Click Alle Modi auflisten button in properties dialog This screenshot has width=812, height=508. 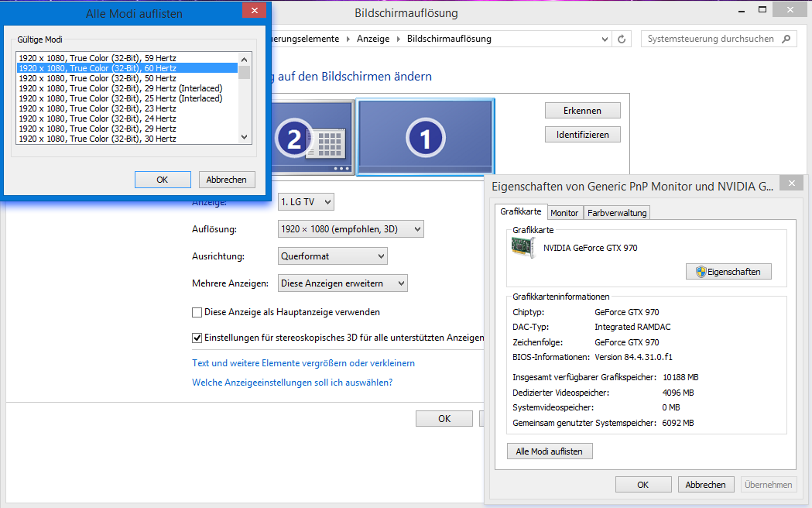coord(550,451)
